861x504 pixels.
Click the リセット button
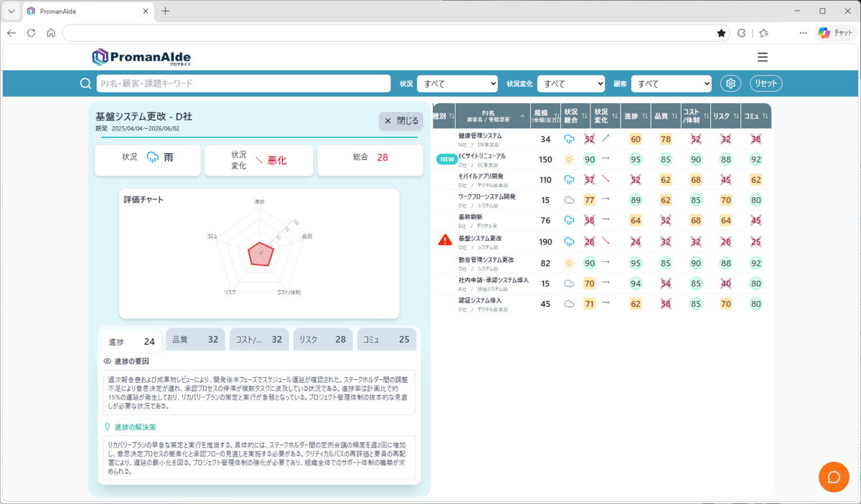(x=766, y=84)
